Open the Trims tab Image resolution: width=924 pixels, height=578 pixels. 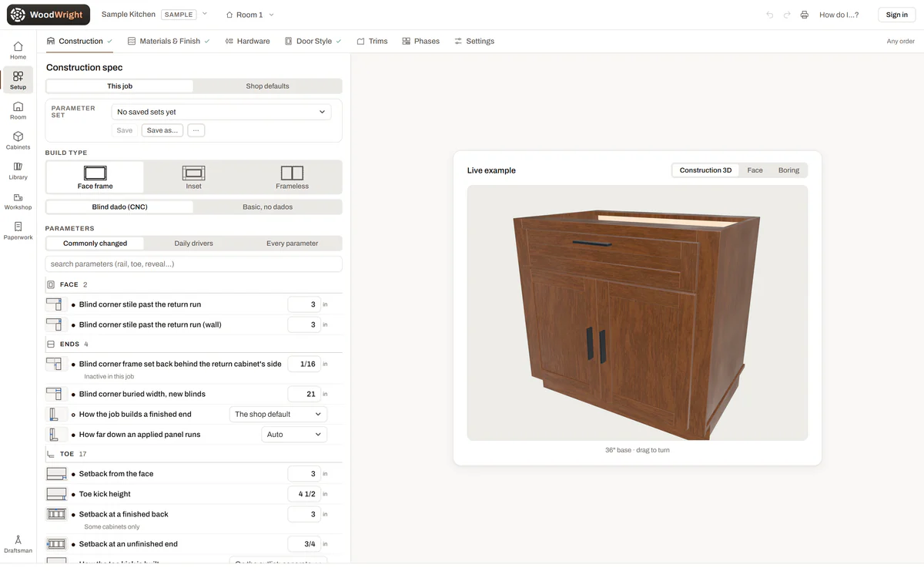click(372, 42)
